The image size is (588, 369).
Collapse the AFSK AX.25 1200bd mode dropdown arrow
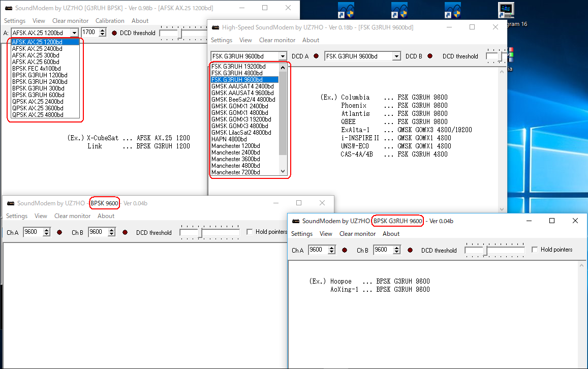coord(75,33)
